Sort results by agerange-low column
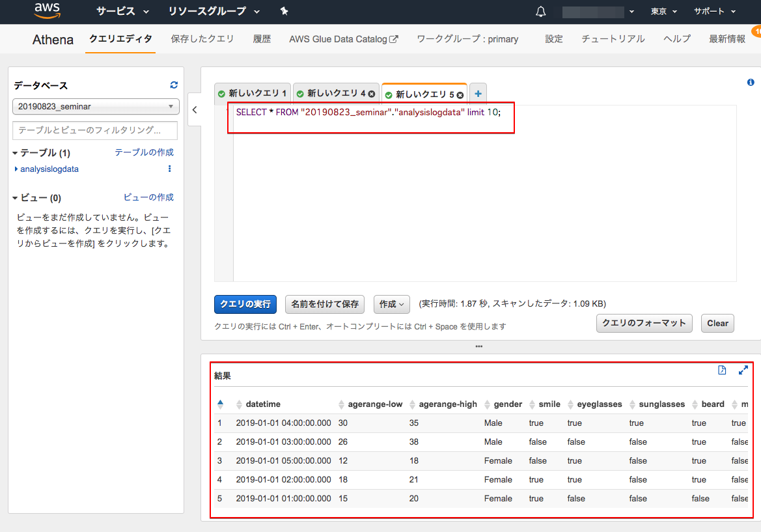Viewport: 761px width, 532px height. (x=341, y=404)
